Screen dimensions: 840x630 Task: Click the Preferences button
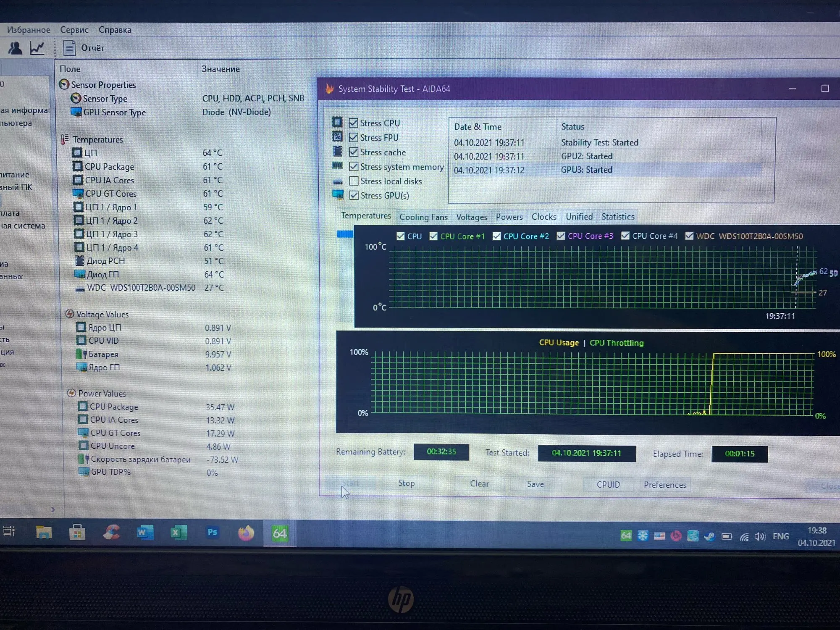pyautogui.click(x=665, y=485)
